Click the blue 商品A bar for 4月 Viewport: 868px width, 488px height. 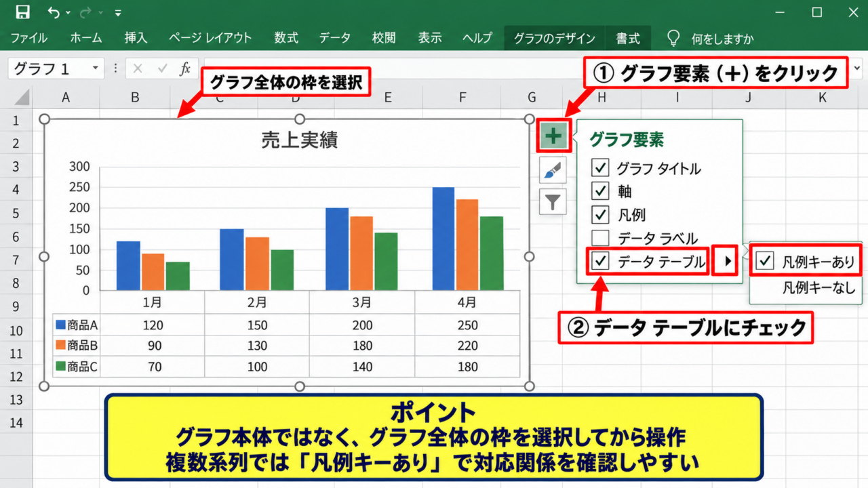(443, 239)
